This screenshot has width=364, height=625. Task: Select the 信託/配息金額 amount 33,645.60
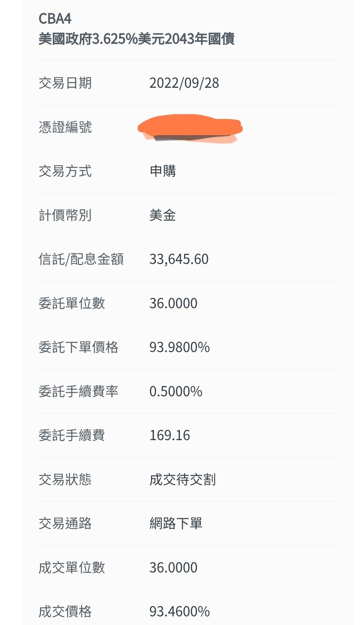179,259
